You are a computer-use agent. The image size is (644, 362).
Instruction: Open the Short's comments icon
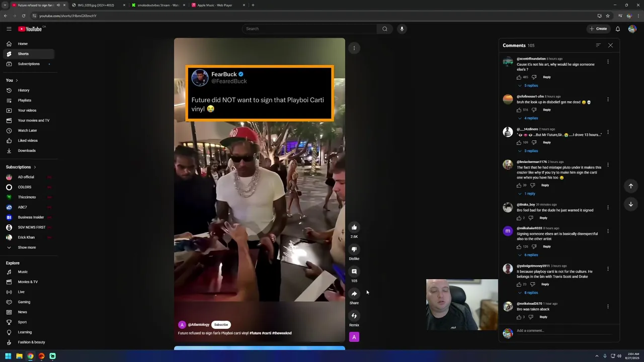tap(354, 271)
